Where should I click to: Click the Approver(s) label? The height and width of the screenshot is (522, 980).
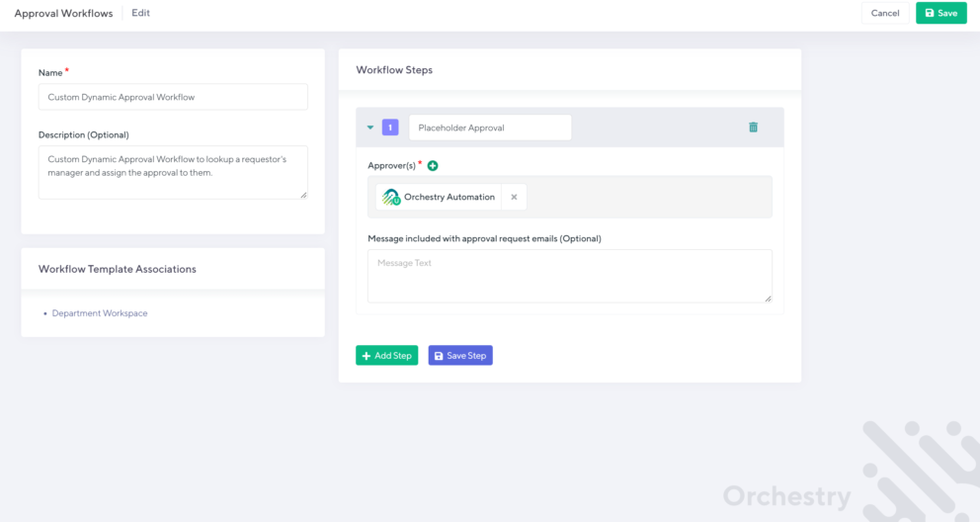click(x=392, y=166)
